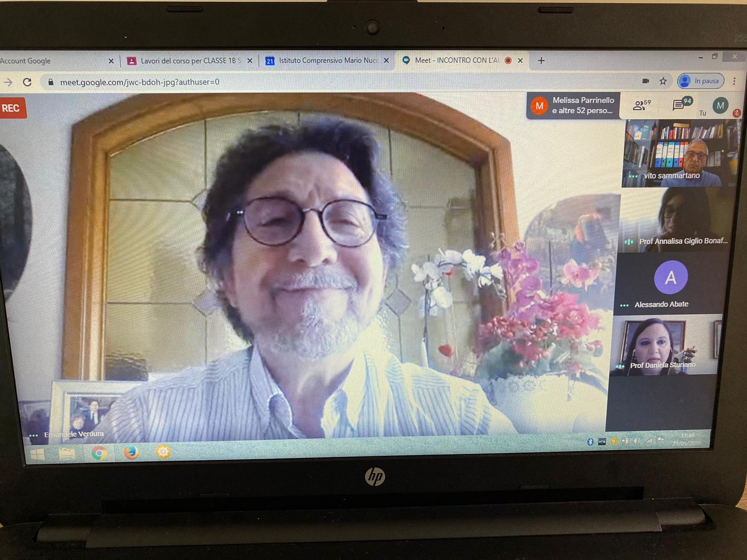747x560 pixels.
Task: Click the battery status tray icon
Action: (x=626, y=441)
